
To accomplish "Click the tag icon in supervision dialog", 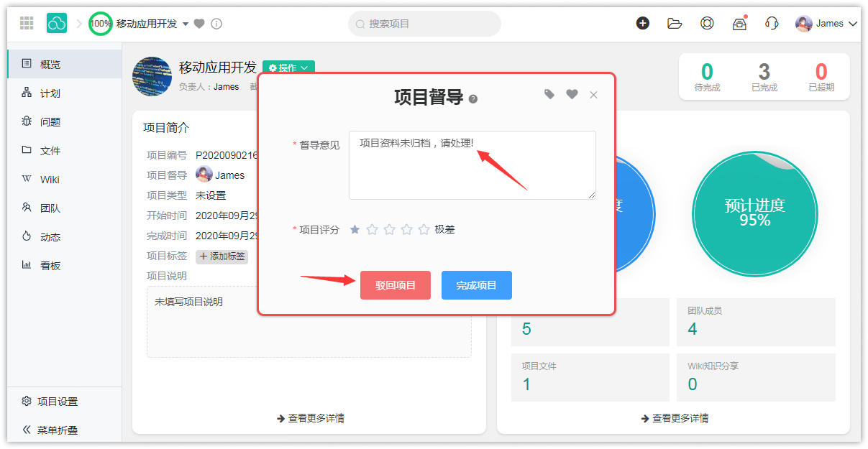I will [549, 94].
